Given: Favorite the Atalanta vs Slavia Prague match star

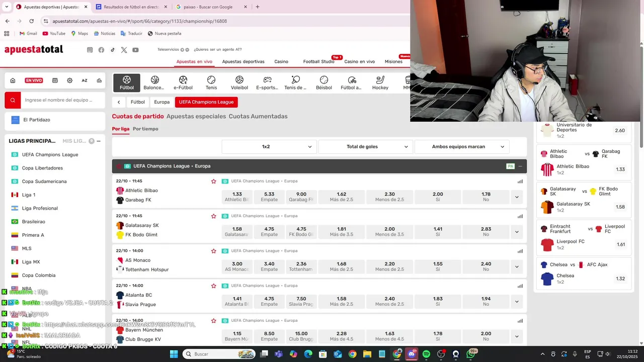Looking at the screenshot, I should (213, 286).
